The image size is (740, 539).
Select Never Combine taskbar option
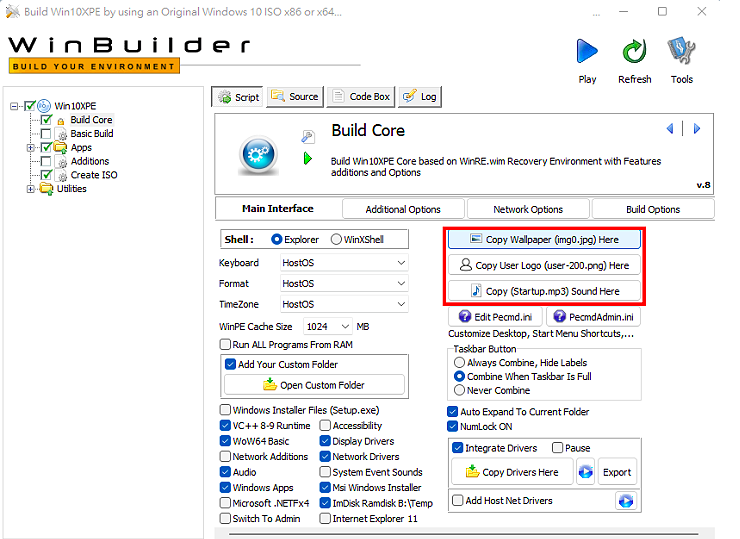click(459, 390)
